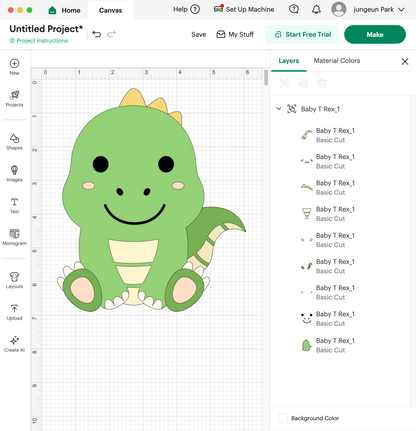Select the belly layer thumbnail
This screenshot has width=416, height=431.
(306, 214)
